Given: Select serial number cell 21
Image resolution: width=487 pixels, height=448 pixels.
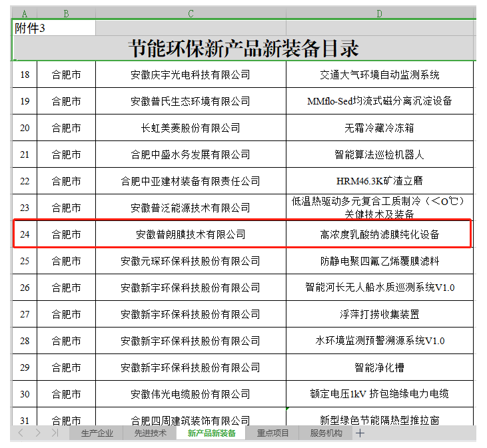Looking at the screenshot, I should (25, 154).
